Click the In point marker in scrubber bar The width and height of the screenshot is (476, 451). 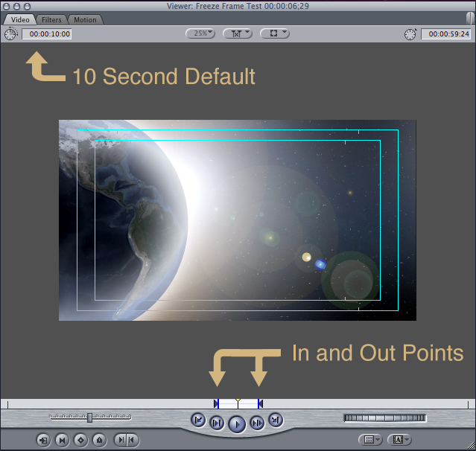pyautogui.click(x=216, y=403)
